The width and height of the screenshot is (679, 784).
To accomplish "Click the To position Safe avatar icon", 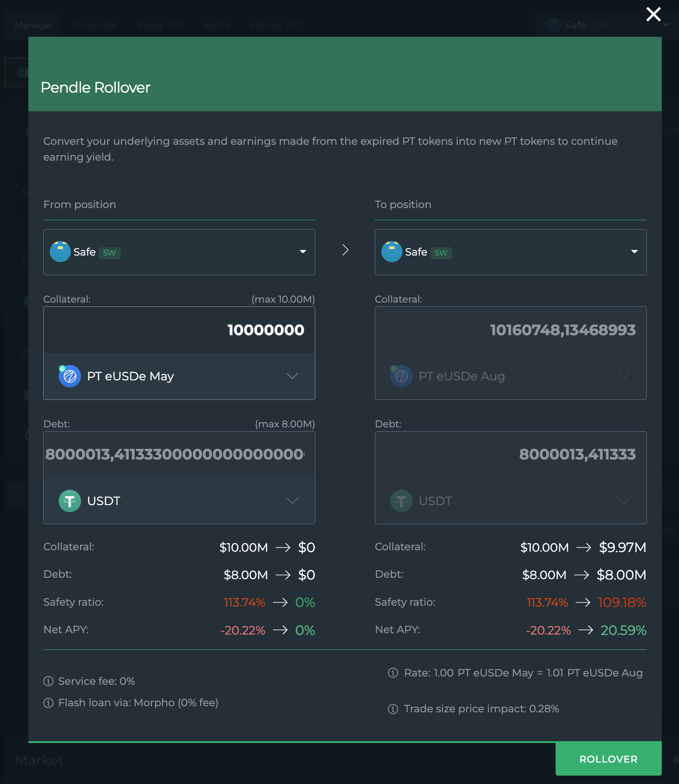I will (x=392, y=252).
